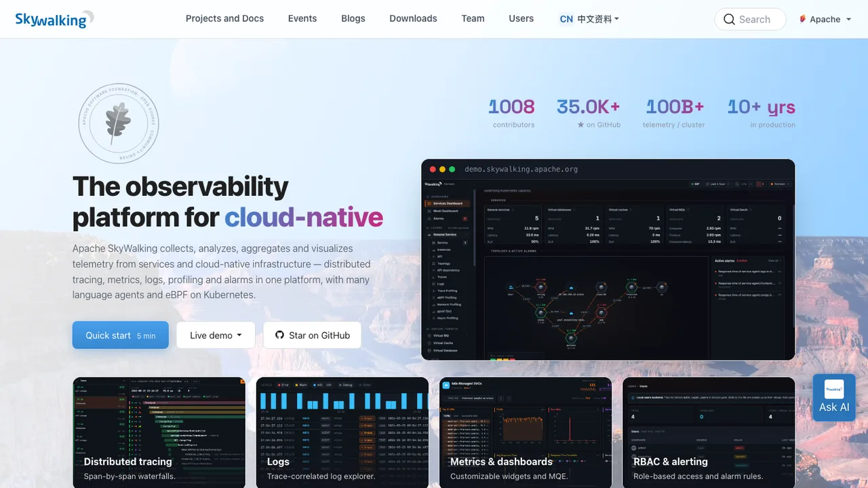
Task: Open Projects and Docs menu
Action: (x=224, y=19)
